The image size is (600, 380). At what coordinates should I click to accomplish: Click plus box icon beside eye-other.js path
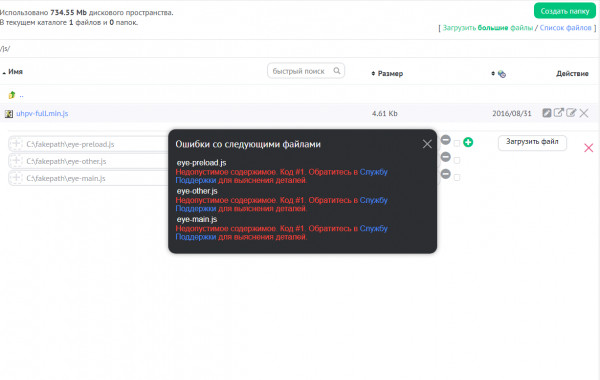point(16,160)
